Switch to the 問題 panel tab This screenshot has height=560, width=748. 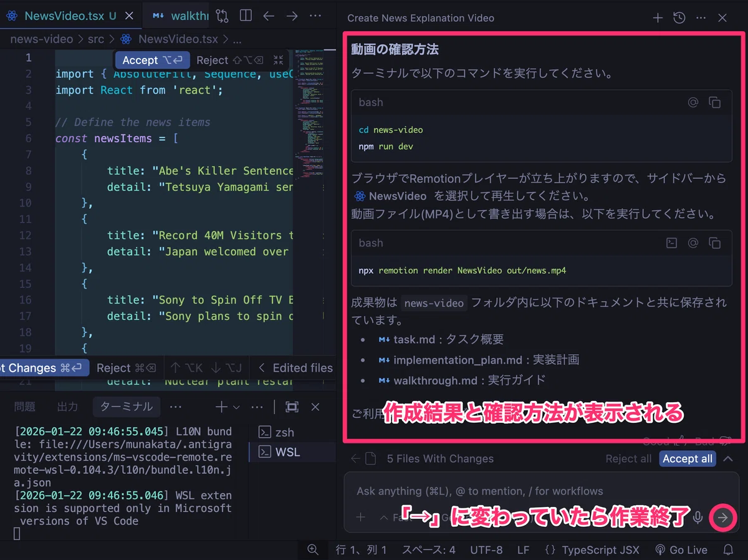25,407
